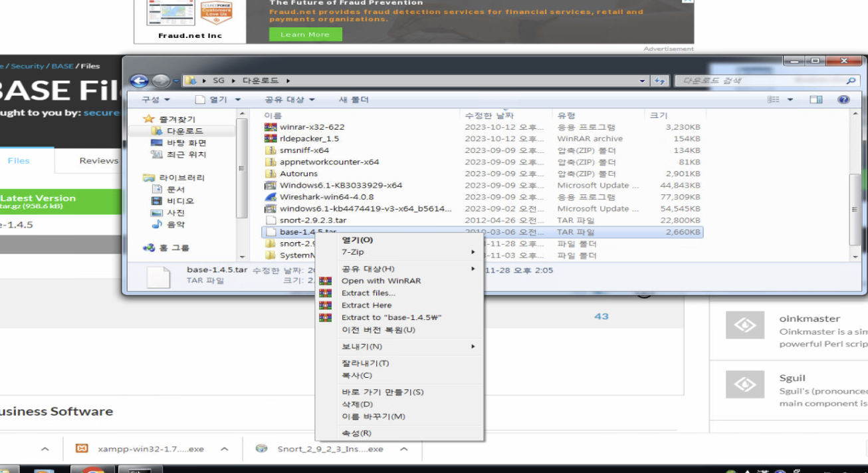Click the 새 폴더 toolbar button
The width and height of the screenshot is (868, 473).
(x=354, y=100)
